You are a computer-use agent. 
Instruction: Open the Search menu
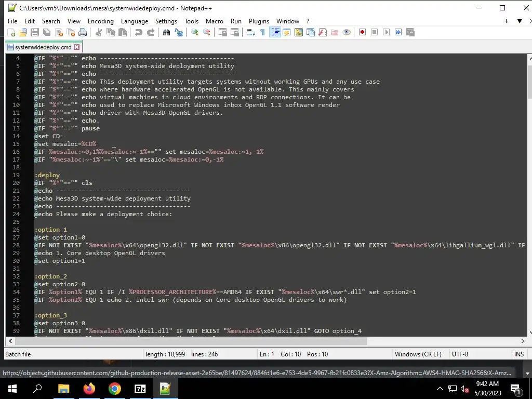pos(51,21)
